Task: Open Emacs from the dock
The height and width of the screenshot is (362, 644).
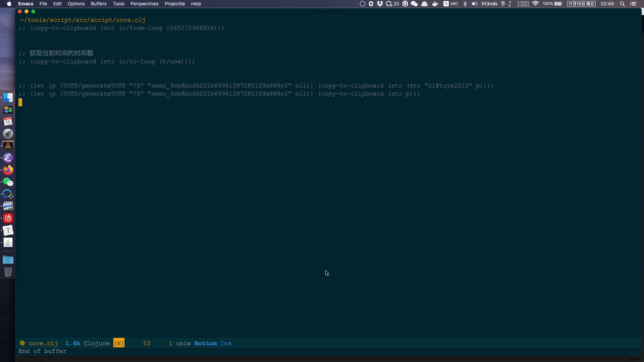Action: pos(8,158)
